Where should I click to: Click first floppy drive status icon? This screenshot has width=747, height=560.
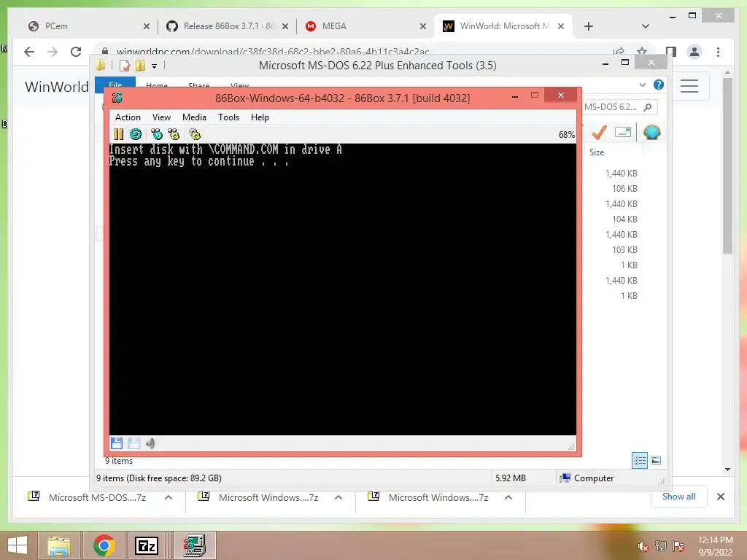tap(117, 443)
